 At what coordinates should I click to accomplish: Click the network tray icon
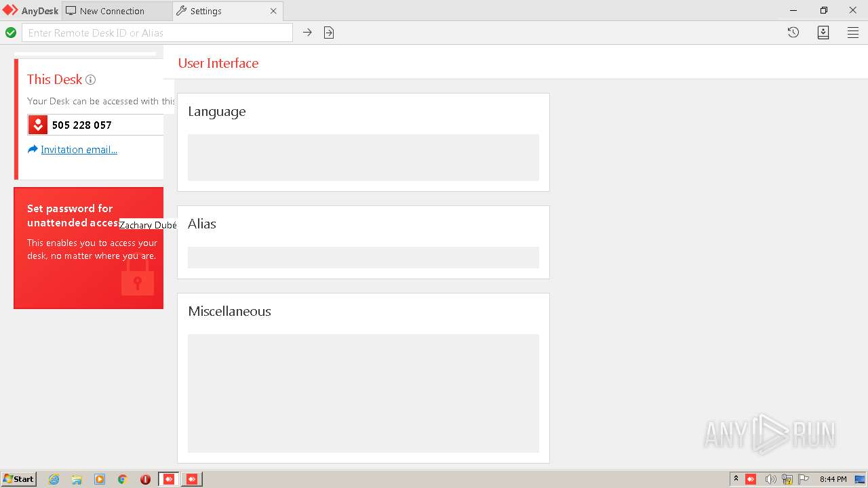pos(787,479)
